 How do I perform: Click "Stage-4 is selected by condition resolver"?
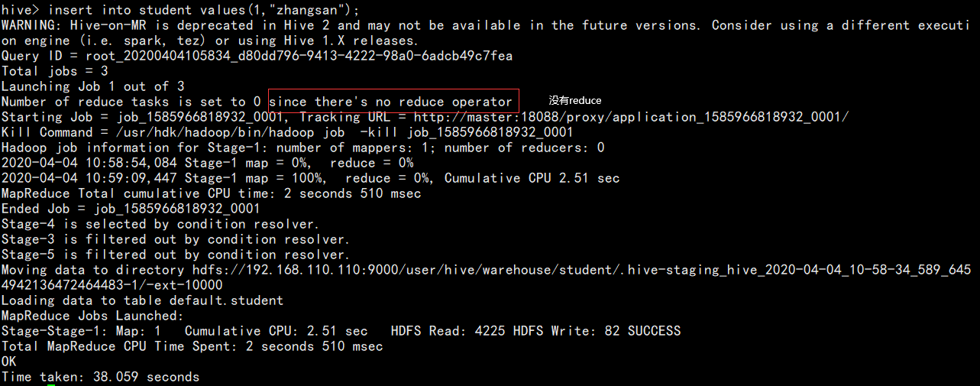tap(160, 224)
